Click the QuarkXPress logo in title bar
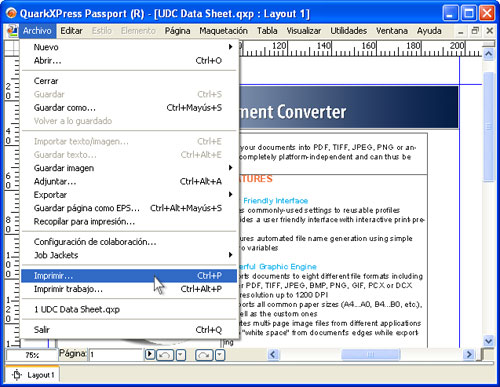Screen dimensions: 500x387 11,13
